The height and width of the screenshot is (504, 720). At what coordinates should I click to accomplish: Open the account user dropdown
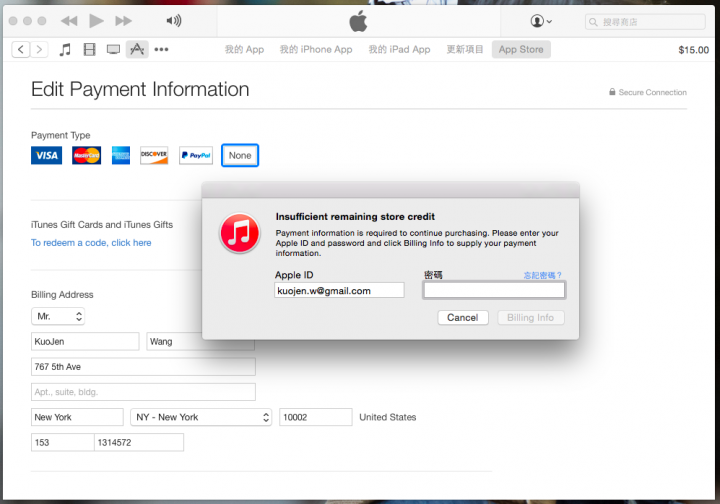click(541, 21)
